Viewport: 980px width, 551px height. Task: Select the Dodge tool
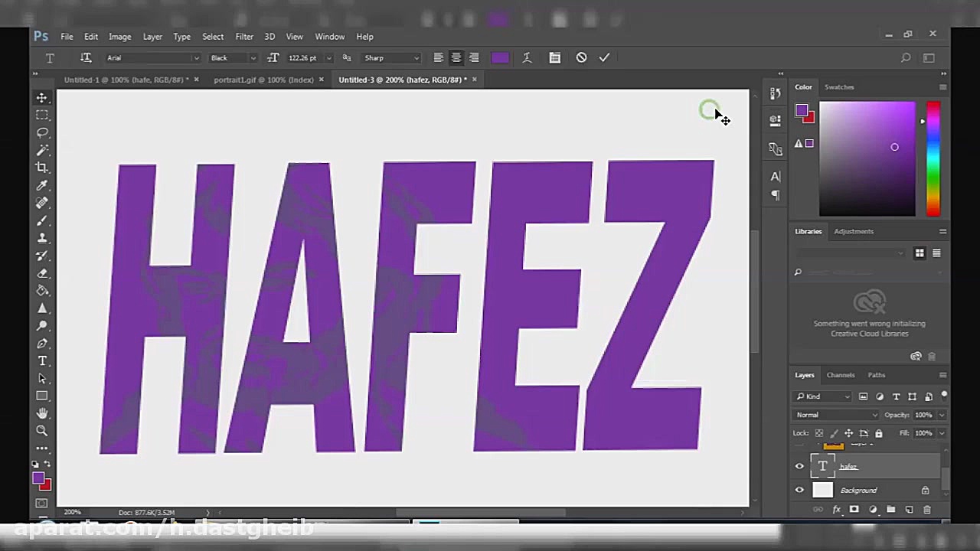(42, 326)
